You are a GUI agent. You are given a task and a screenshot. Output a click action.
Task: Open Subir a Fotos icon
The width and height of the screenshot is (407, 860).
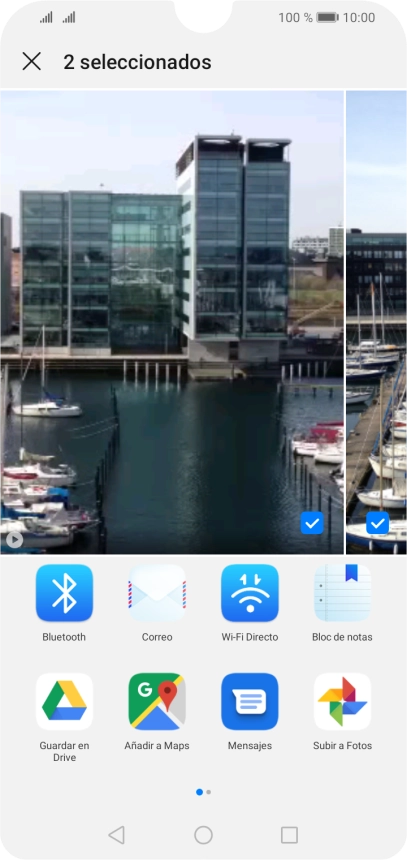342,701
